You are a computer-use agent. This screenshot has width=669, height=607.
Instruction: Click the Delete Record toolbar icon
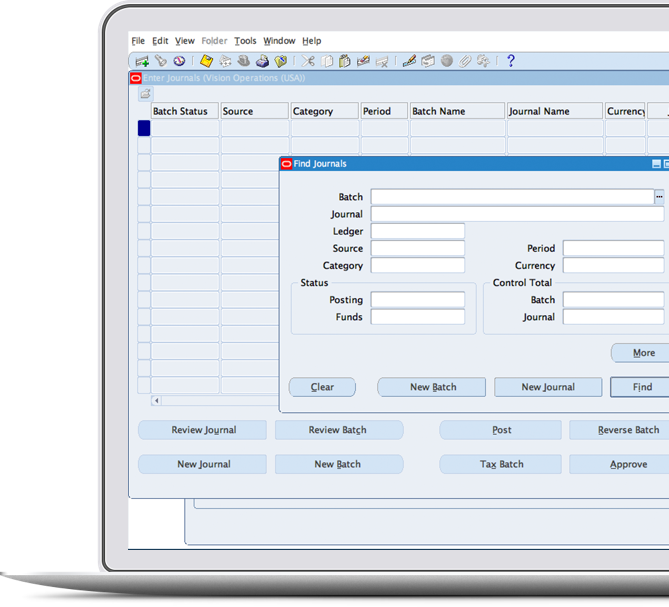point(382,62)
